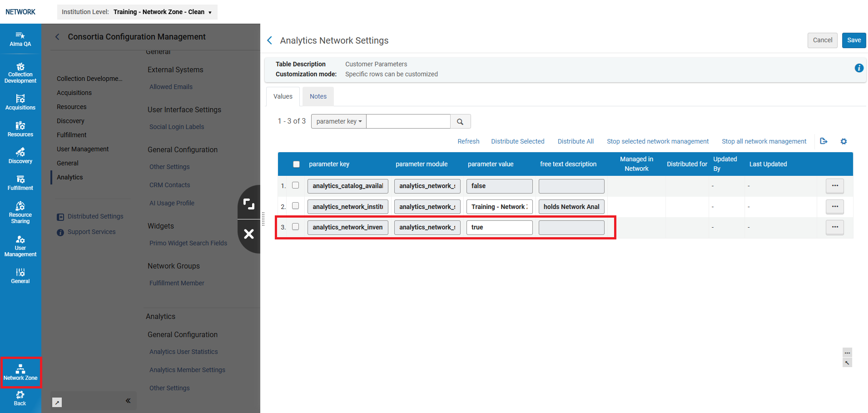Open the parameter key search filter dropdown
The width and height of the screenshot is (868, 413).
click(x=339, y=121)
